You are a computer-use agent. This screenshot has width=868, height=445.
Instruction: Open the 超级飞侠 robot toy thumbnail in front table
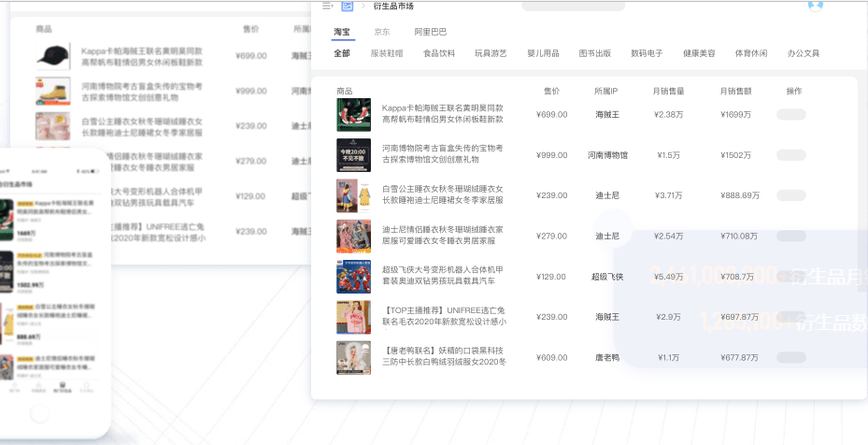pos(354,277)
